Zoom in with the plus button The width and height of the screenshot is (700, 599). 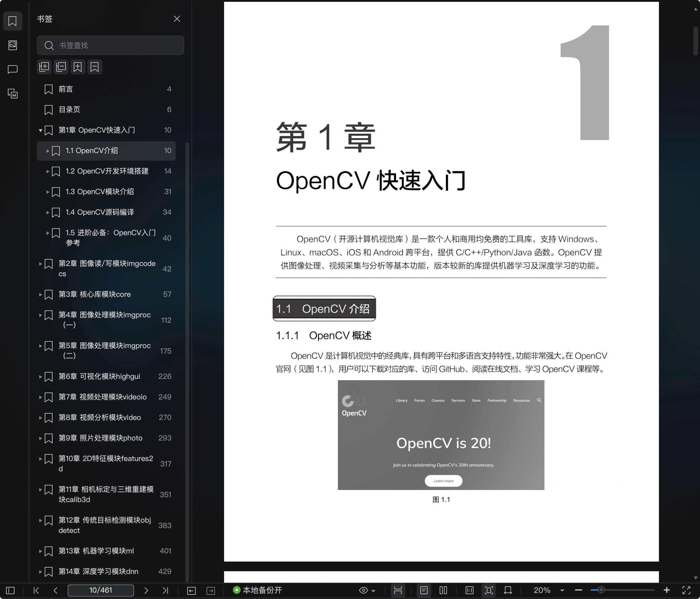[666, 590]
